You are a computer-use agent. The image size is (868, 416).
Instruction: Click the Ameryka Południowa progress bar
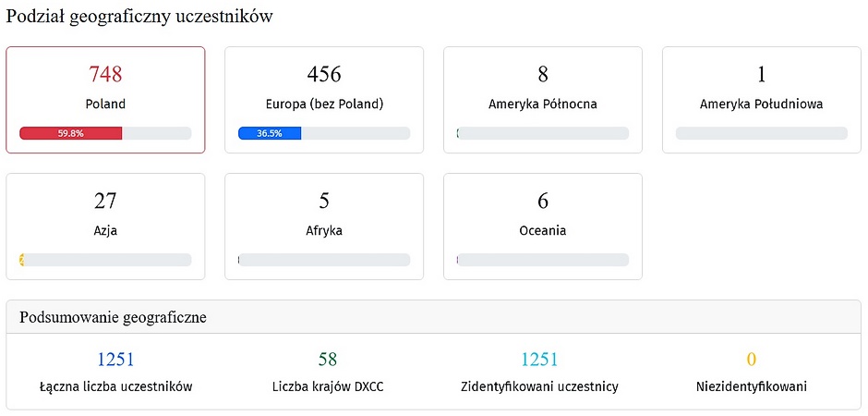pos(762,133)
